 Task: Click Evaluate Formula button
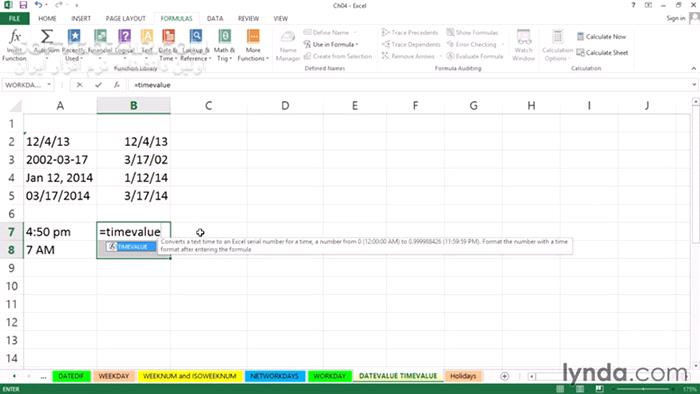pos(475,56)
